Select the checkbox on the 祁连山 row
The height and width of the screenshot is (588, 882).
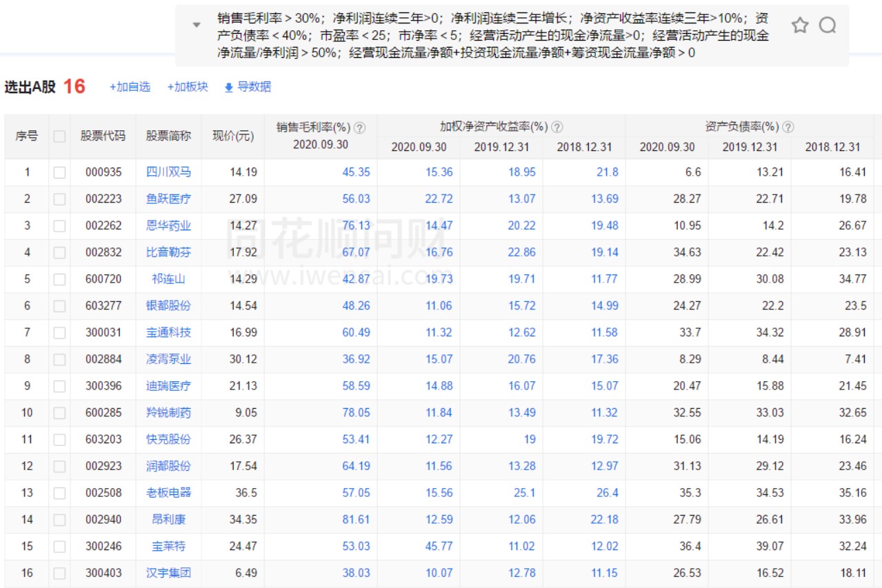click(59, 279)
